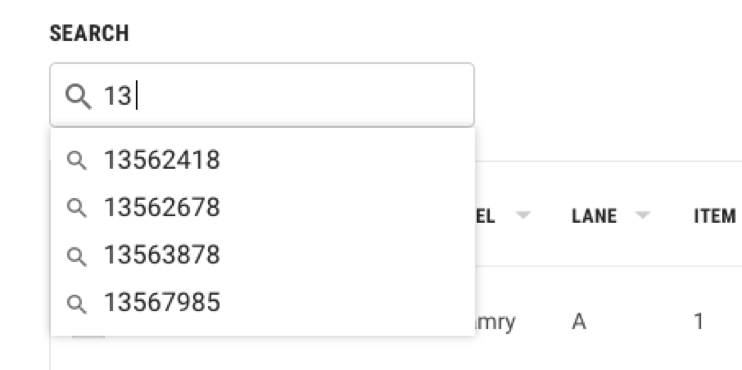
Task: Click the partially visible amry model cell
Action: click(x=495, y=323)
